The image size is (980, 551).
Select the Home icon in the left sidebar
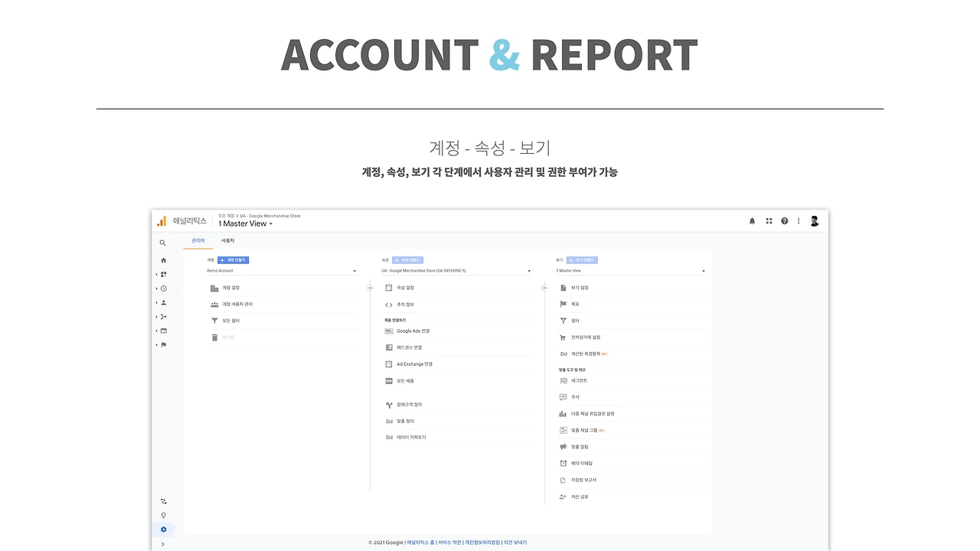(x=163, y=260)
